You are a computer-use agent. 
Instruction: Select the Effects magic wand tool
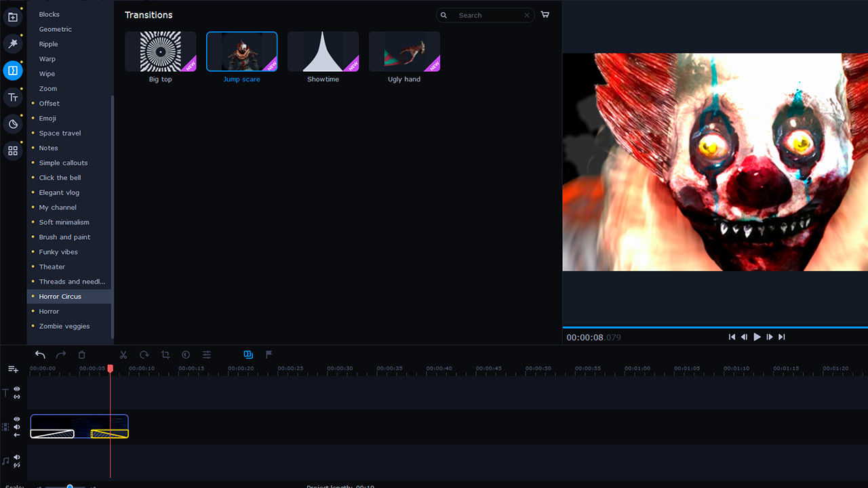point(13,43)
